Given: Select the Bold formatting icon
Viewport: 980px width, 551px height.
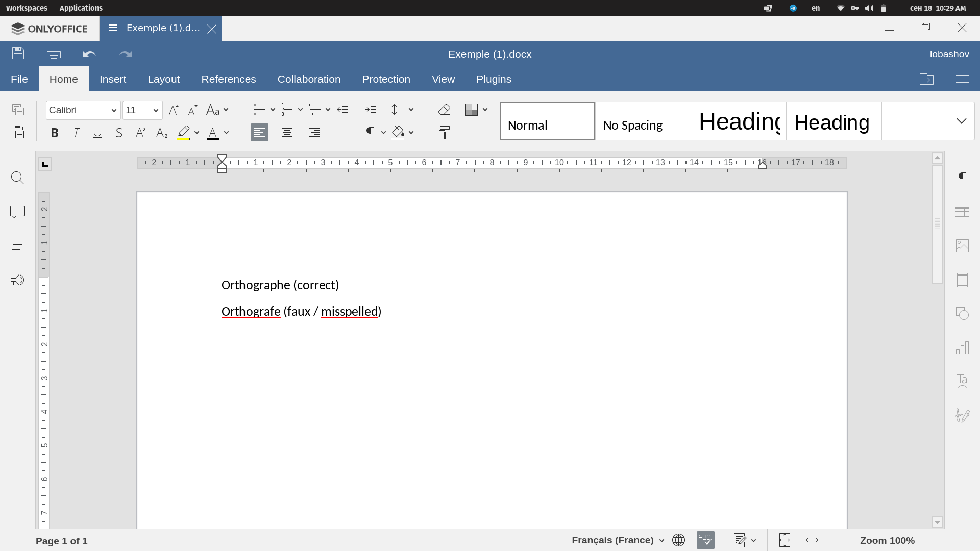Looking at the screenshot, I should click(55, 133).
